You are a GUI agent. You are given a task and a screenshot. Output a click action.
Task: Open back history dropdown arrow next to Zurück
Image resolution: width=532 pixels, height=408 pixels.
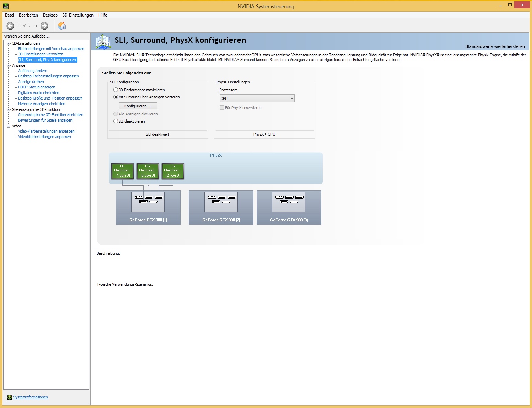point(36,26)
